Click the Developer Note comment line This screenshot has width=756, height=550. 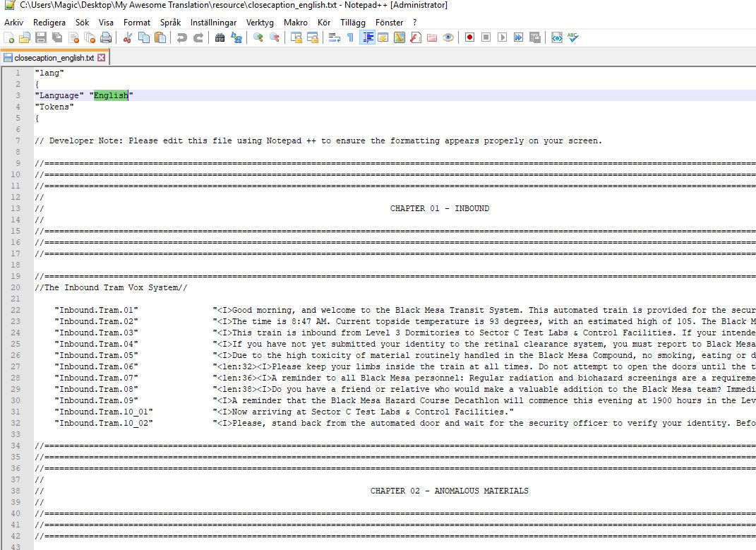pos(318,141)
